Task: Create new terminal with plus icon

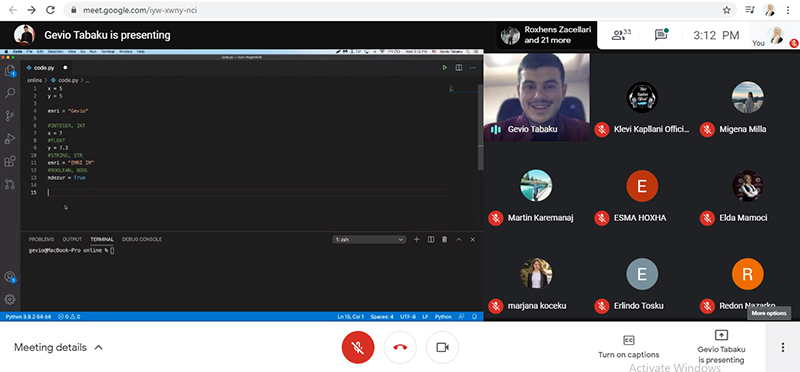Action: click(416, 239)
